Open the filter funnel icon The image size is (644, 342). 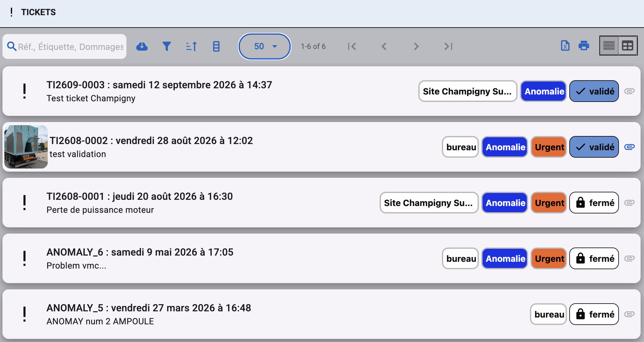point(167,46)
